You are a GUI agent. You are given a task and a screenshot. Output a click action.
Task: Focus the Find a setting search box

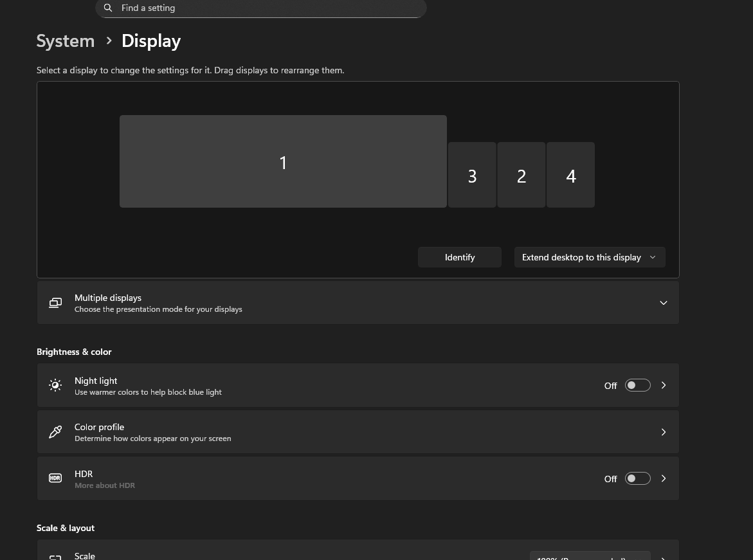(x=261, y=8)
